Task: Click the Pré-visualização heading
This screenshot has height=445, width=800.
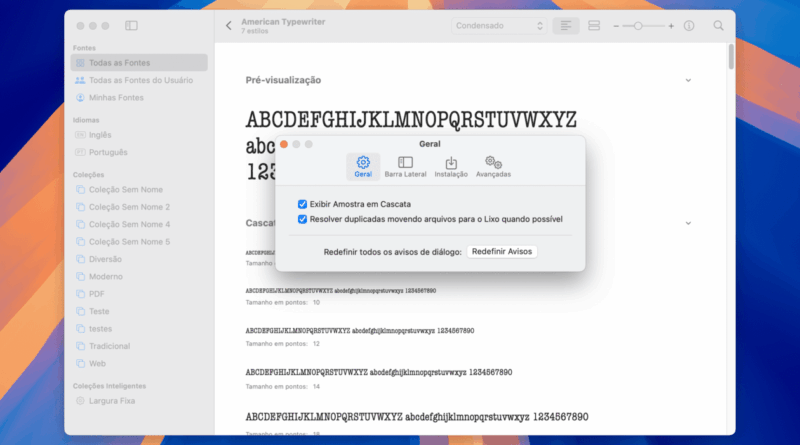Action: (283, 80)
